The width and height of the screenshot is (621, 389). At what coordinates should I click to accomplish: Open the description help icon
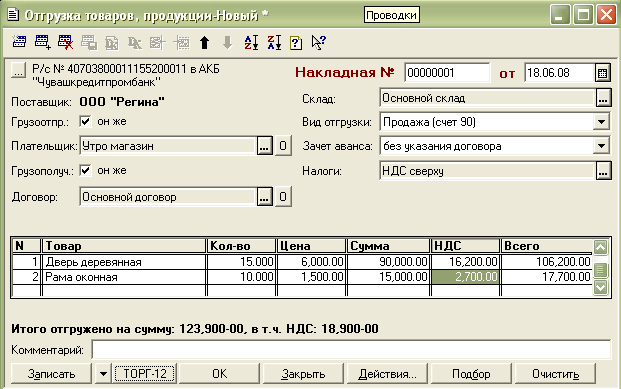coord(296,42)
